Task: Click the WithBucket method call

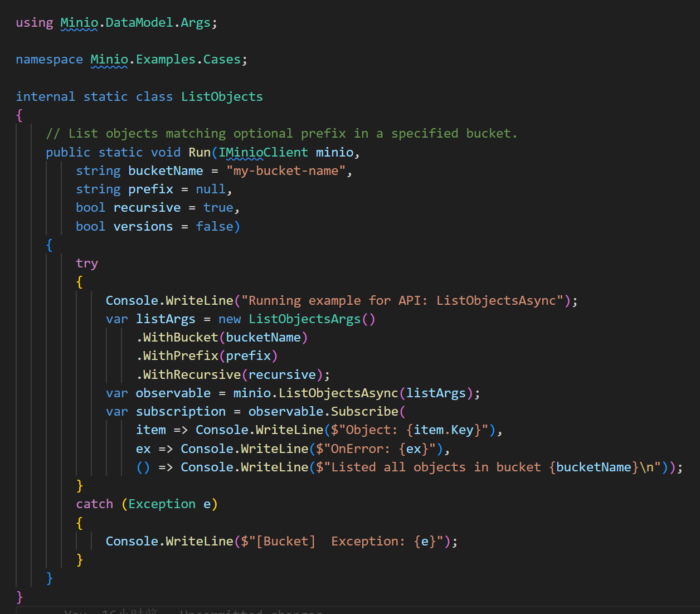Action: (178, 337)
